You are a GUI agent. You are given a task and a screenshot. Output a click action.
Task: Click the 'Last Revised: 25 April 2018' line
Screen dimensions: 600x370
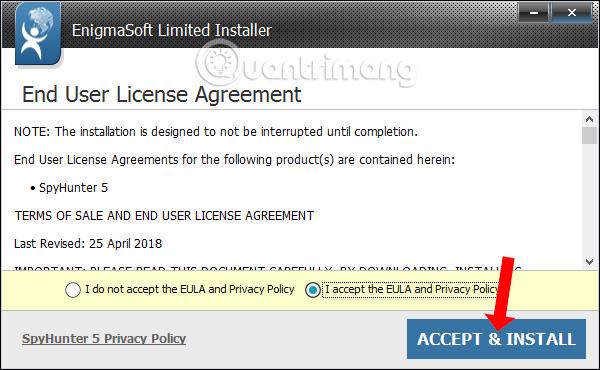[88, 243]
